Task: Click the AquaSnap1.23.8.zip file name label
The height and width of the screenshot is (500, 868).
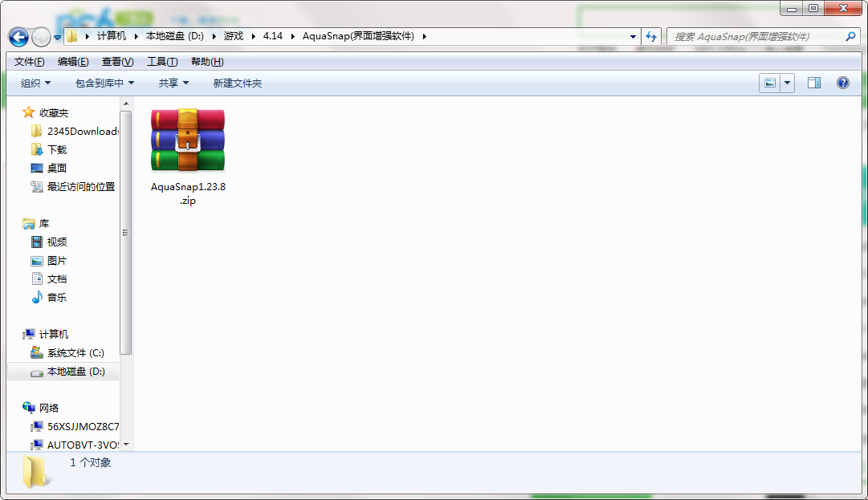Action: [x=188, y=193]
